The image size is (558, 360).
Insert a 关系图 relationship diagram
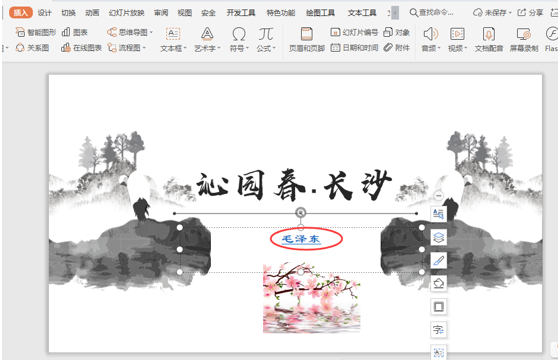(32, 47)
